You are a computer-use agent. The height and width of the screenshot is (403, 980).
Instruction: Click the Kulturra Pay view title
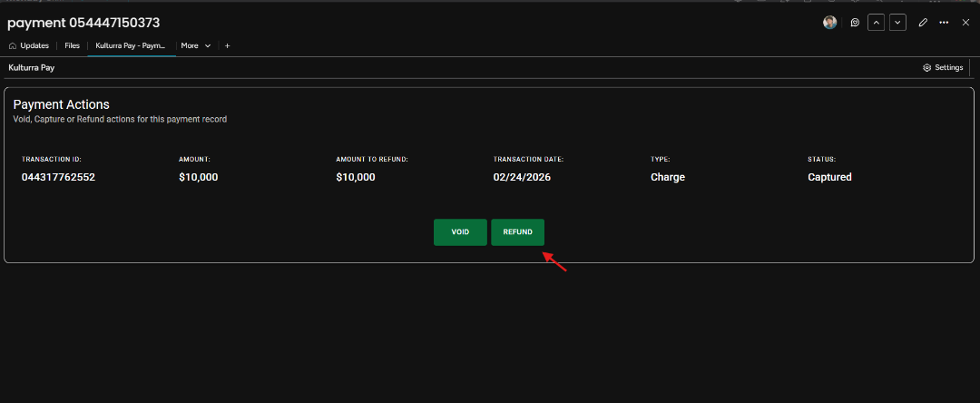[31, 67]
